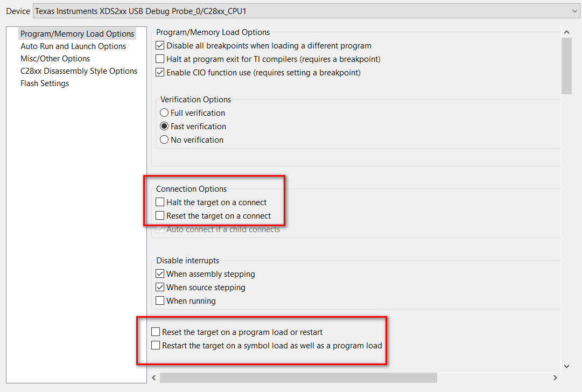
Task: Select Full verification radio button
Action: coord(164,113)
